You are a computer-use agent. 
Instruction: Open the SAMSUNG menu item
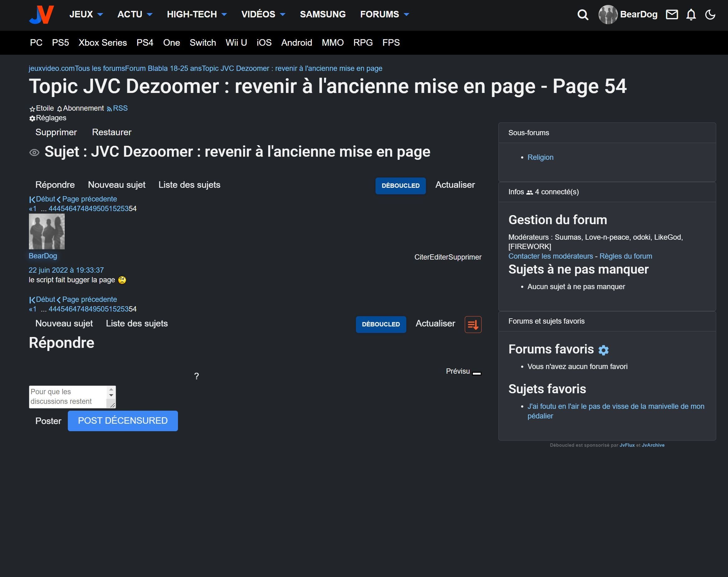pyautogui.click(x=323, y=15)
